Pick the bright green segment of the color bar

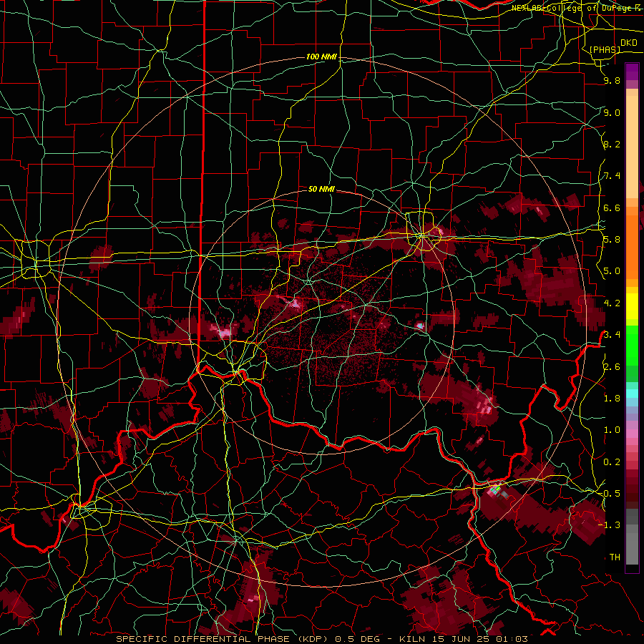pos(632,346)
